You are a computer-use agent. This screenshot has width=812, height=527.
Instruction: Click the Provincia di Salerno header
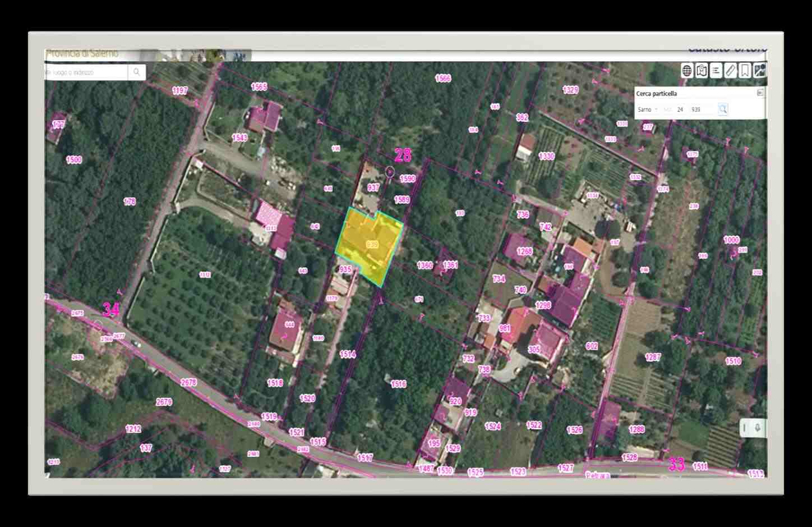pos(82,54)
